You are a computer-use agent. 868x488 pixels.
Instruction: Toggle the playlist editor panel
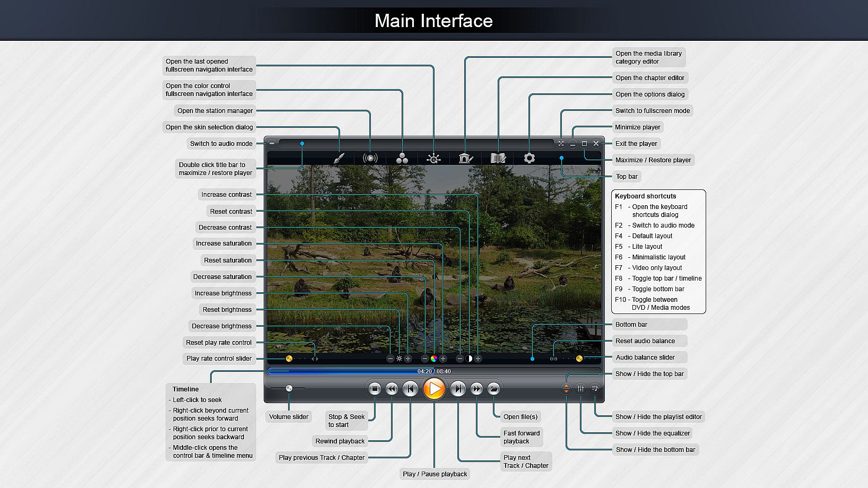(x=595, y=389)
